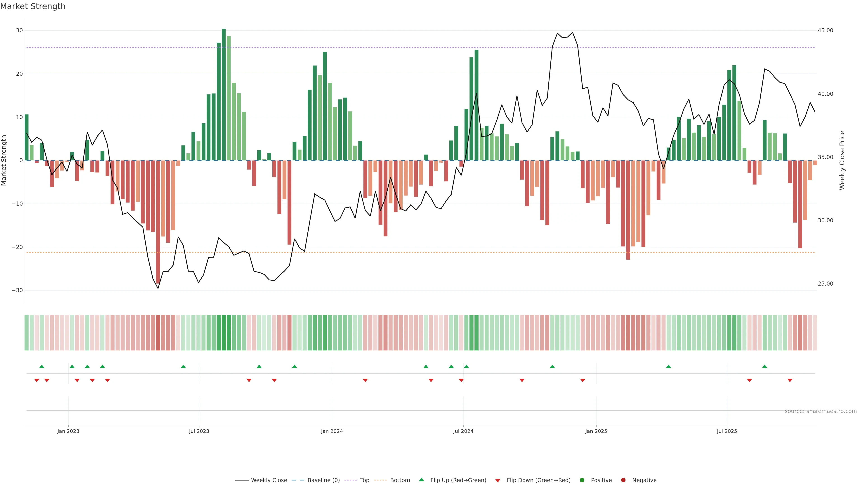Click the Negative red circle legend icon
868x488 pixels.
click(x=623, y=480)
